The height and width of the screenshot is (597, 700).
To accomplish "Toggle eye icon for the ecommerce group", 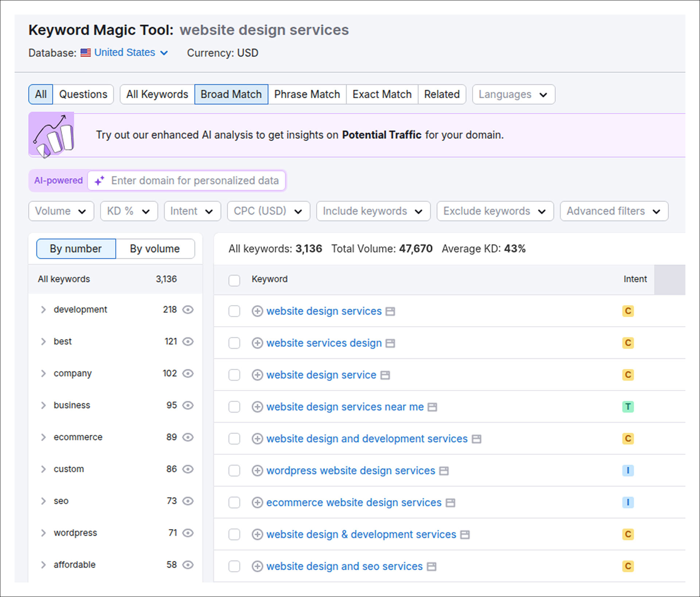I will coord(188,437).
